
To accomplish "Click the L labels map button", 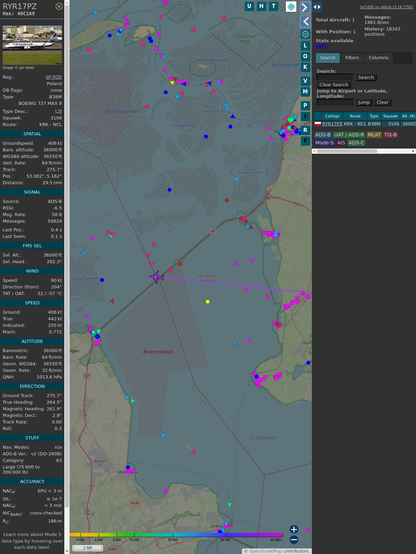I will (305, 46).
